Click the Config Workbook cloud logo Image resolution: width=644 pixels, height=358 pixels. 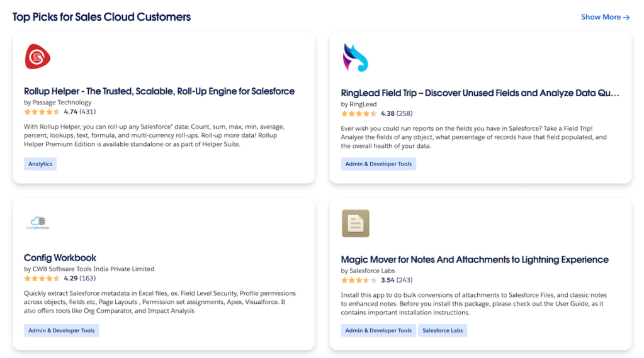coord(38,223)
